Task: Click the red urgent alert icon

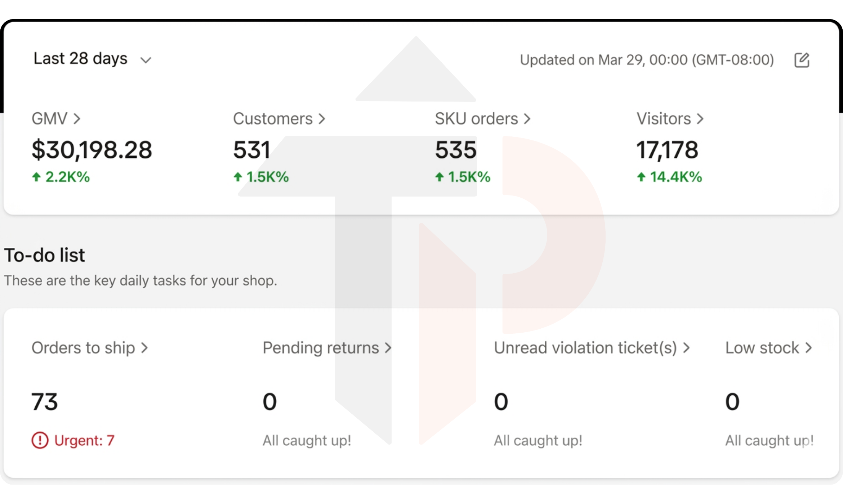Action: click(x=40, y=440)
